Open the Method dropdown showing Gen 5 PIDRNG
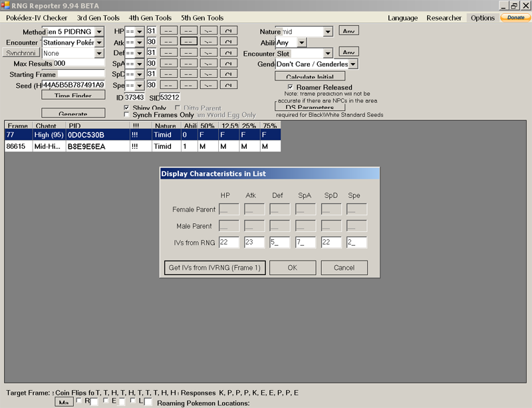This screenshot has width=532, height=408. (x=99, y=31)
